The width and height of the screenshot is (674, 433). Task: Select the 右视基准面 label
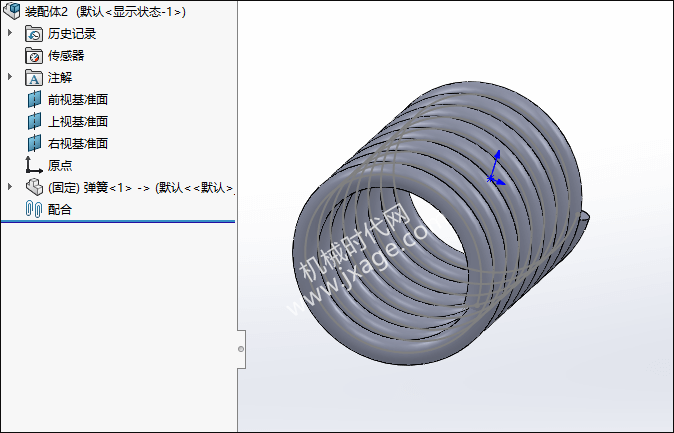78,143
